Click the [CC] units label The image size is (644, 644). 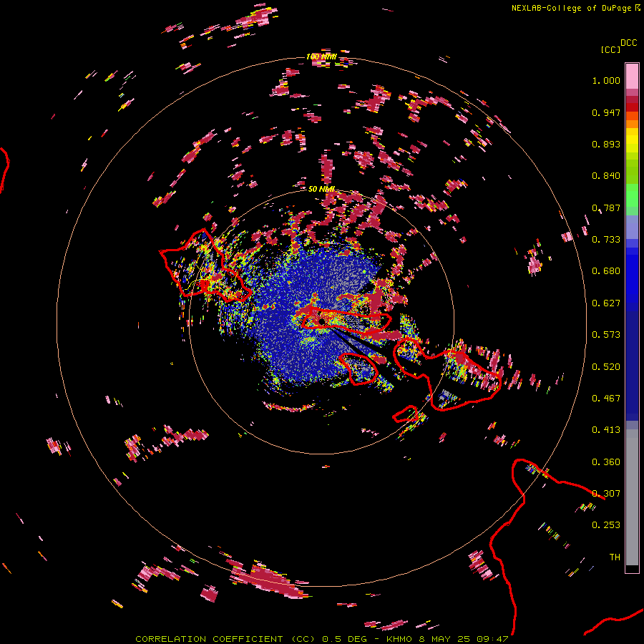point(610,49)
